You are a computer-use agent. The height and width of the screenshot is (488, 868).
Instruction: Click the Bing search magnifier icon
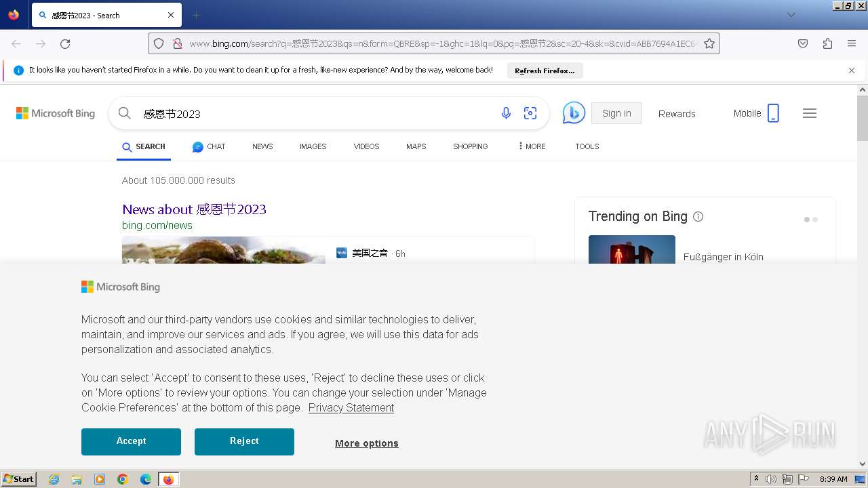125,113
